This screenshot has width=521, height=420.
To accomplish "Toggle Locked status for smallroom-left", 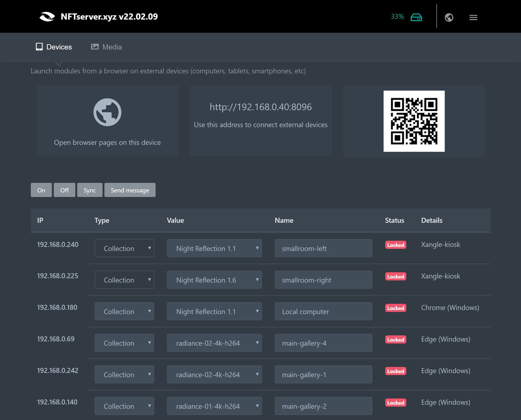I will [x=396, y=245].
